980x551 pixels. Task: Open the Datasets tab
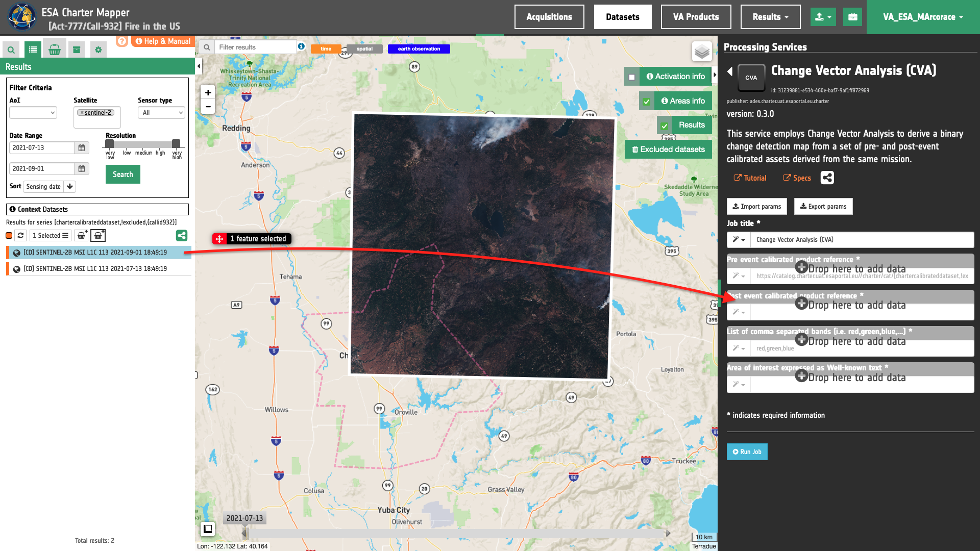click(623, 17)
